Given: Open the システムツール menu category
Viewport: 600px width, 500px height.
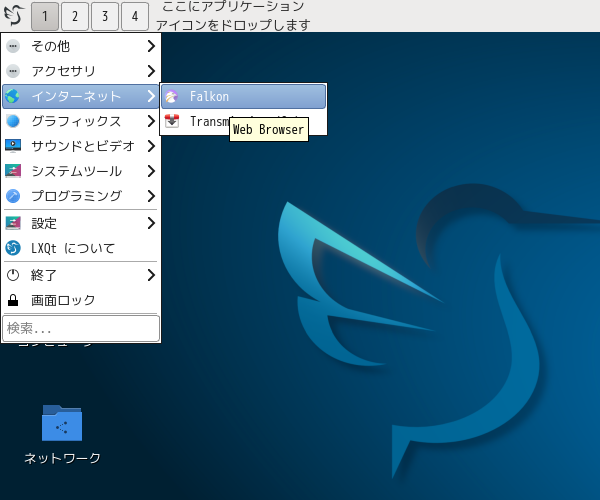Looking at the screenshot, I should 81,171.
